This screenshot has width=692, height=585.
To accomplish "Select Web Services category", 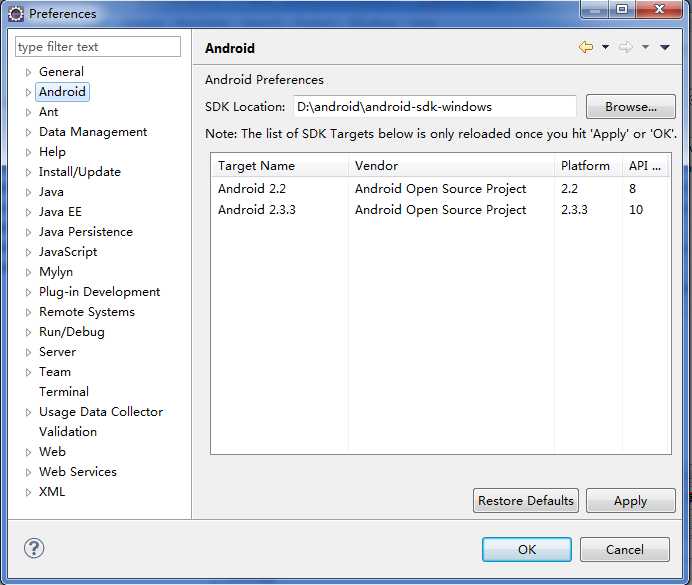I will [78, 472].
